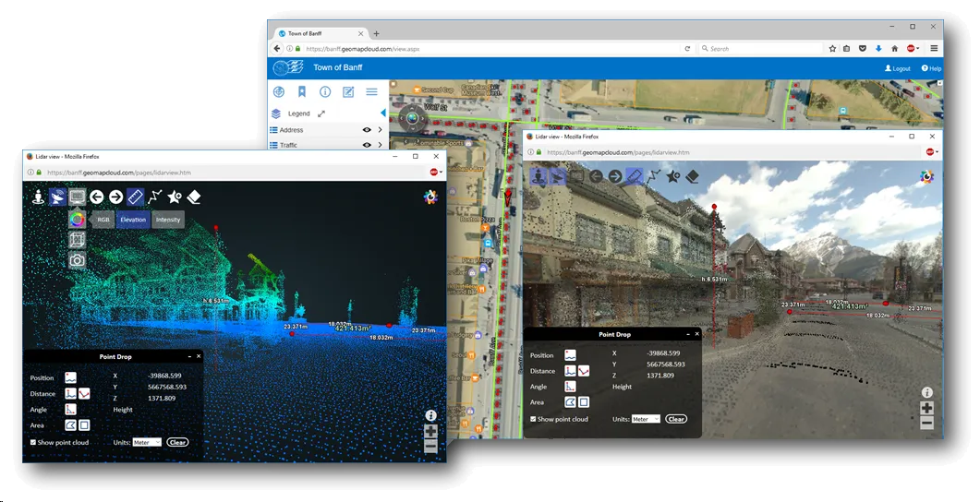Expand the Address layer chevron
This screenshot has height=502, width=980.
click(380, 130)
